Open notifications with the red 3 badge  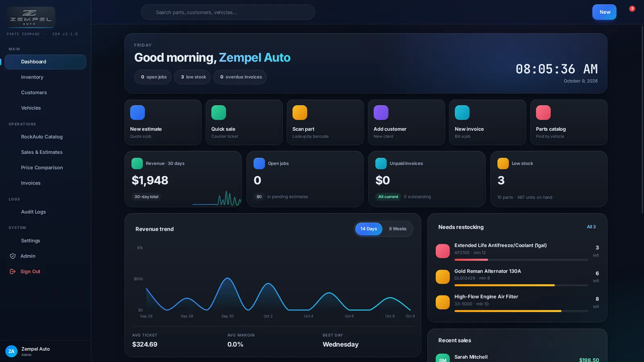pyautogui.click(x=632, y=9)
